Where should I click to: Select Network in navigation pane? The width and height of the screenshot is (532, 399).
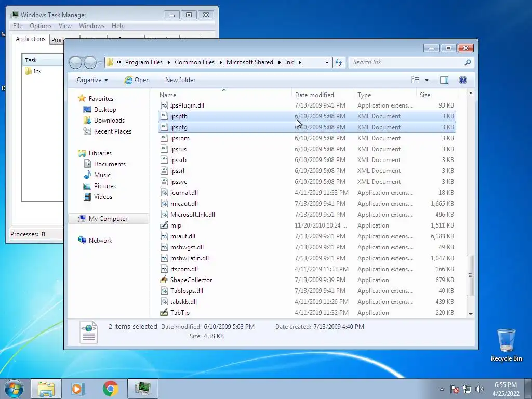(100, 240)
